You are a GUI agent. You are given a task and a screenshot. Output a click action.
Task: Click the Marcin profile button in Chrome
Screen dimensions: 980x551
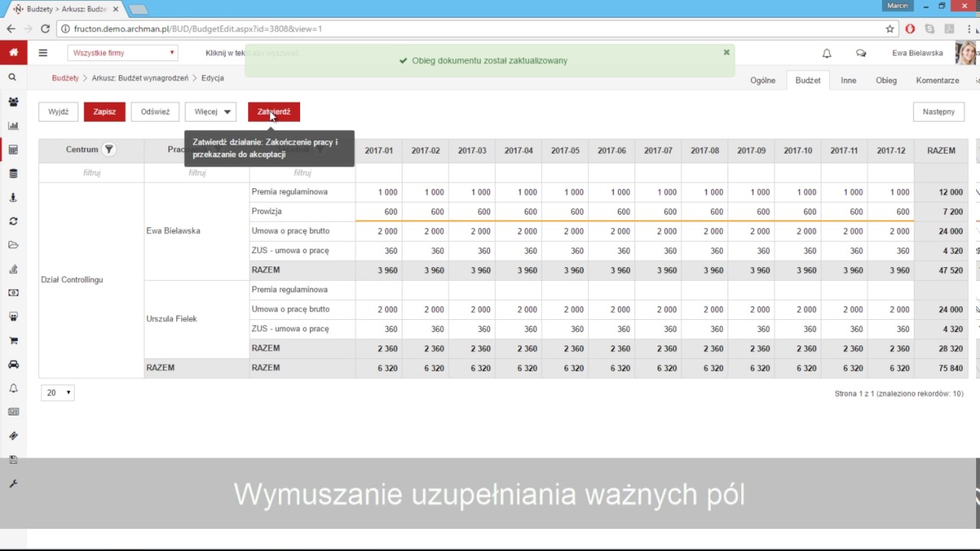[897, 5]
